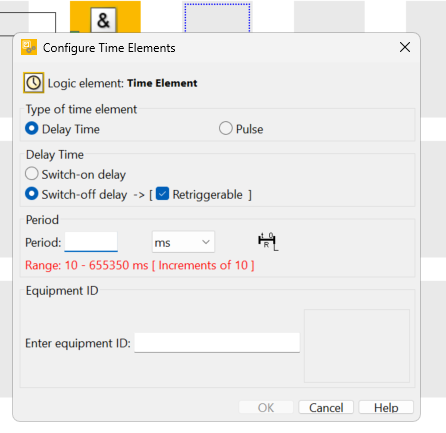Click the empty equipment ID preview box
The height and width of the screenshot is (433, 446).
tap(357, 346)
